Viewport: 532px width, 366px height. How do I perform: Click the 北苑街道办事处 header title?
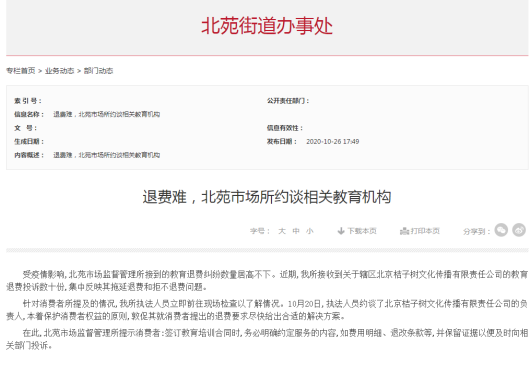(267, 26)
